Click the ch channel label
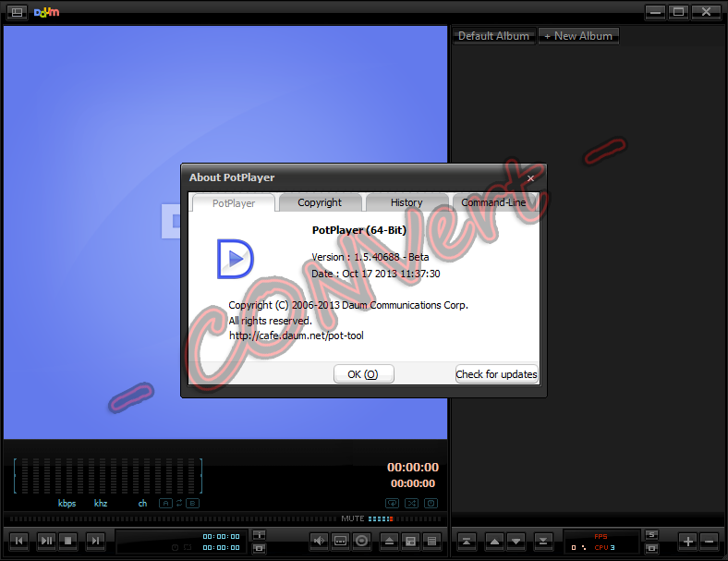This screenshot has width=728, height=561. tap(142, 503)
